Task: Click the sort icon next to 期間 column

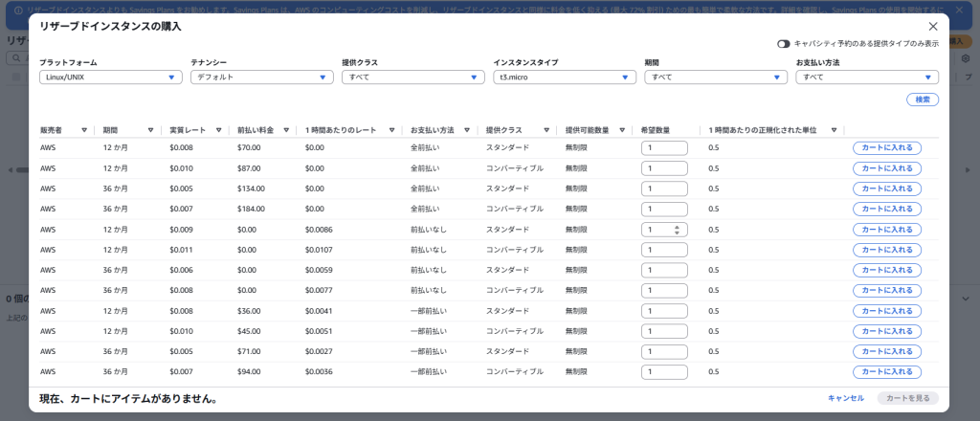Action: [x=151, y=130]
